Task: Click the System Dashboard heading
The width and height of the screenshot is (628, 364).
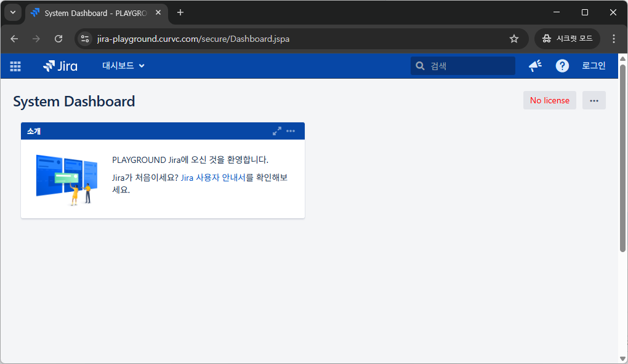Action: [x=74, y=101]
